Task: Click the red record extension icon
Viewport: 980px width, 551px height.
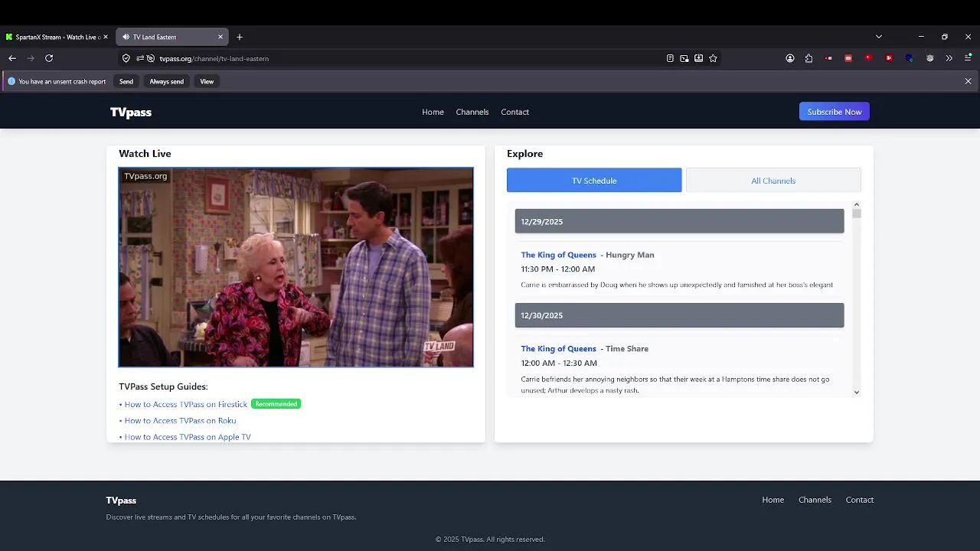Action: click(x=828, y=58)
